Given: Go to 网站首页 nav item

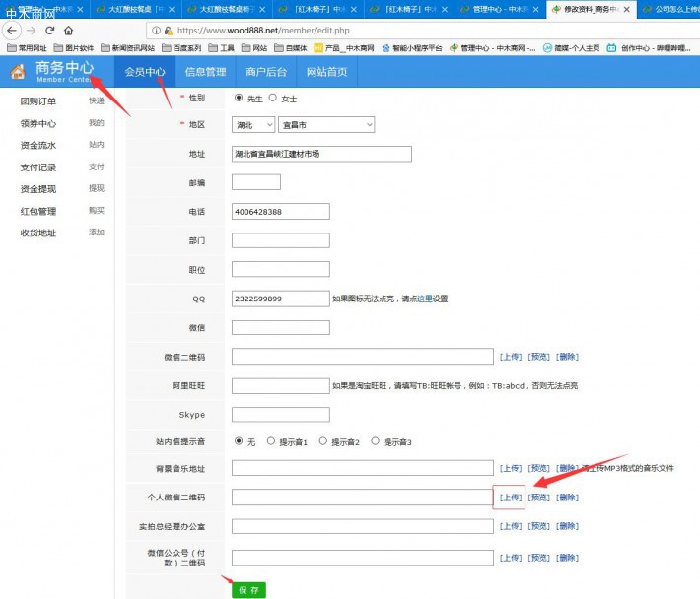Looking at the screenshot, I should coord(326,72).
